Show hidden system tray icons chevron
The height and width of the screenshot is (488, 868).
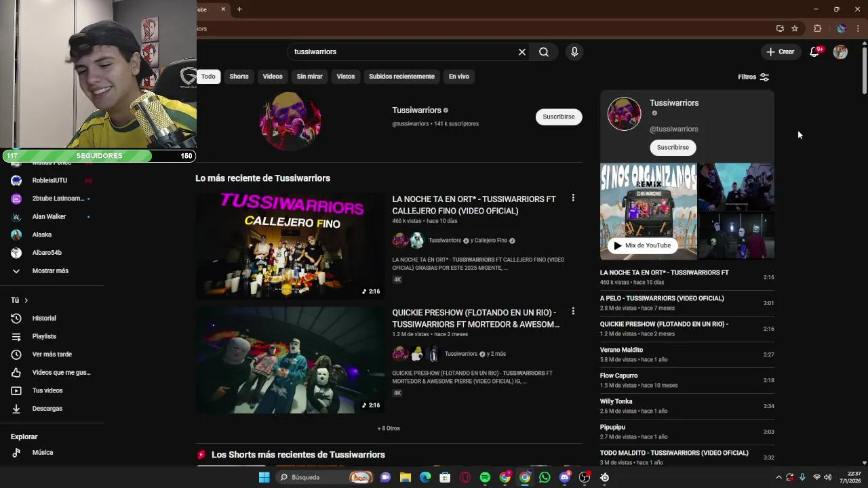coord(778,477)
